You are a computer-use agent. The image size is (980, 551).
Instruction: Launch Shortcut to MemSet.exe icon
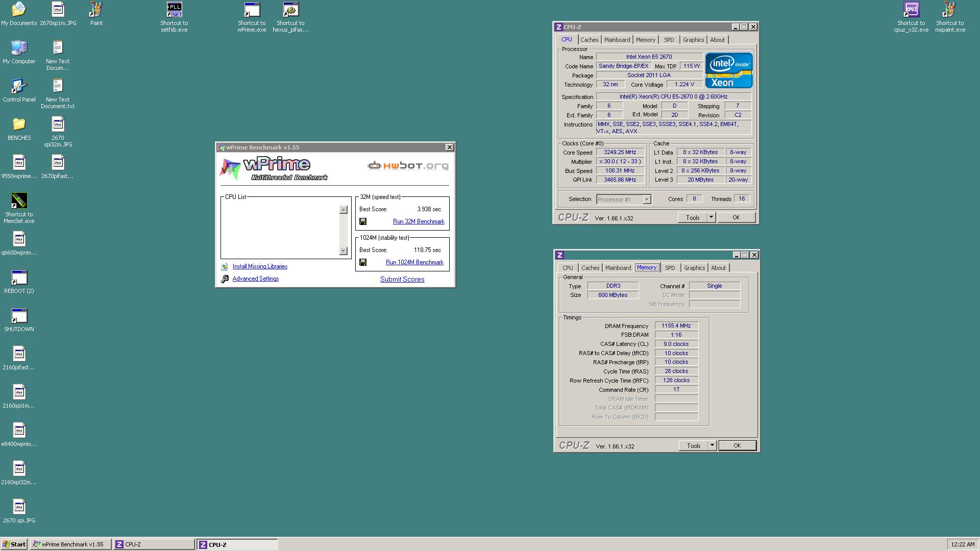tap(19, 208)
